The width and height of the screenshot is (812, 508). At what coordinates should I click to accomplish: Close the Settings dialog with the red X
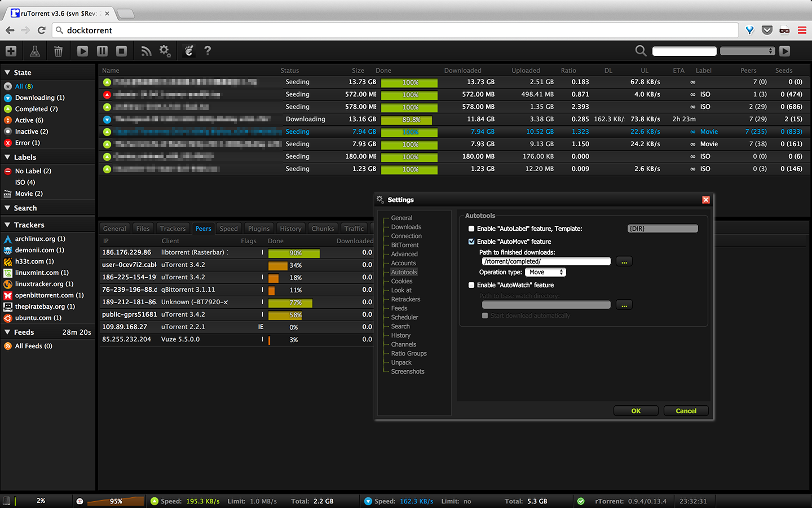[x=705, y=200]
